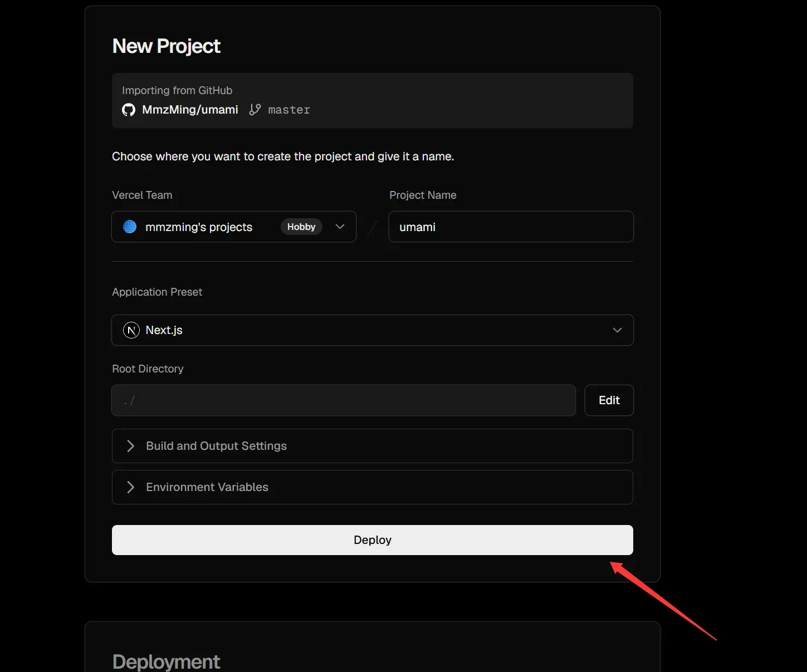Expand the Environment Variables section

(x=373, y=487)
